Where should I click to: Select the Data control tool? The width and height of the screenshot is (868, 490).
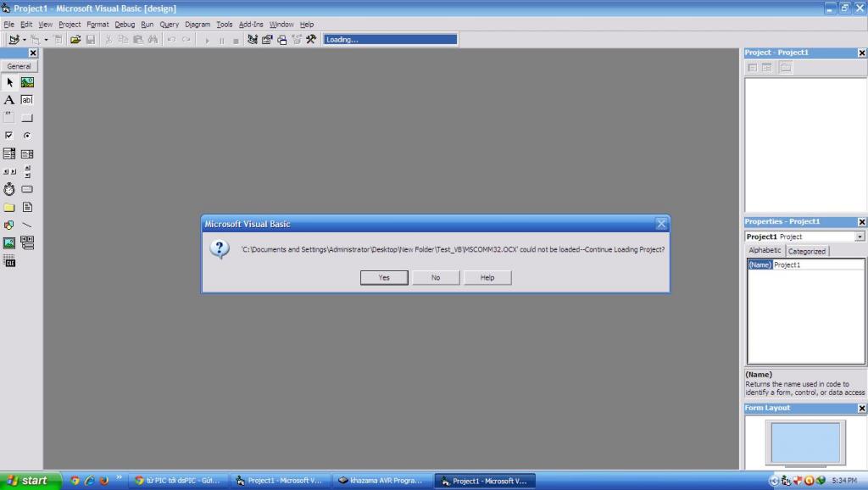pos(27,242)
